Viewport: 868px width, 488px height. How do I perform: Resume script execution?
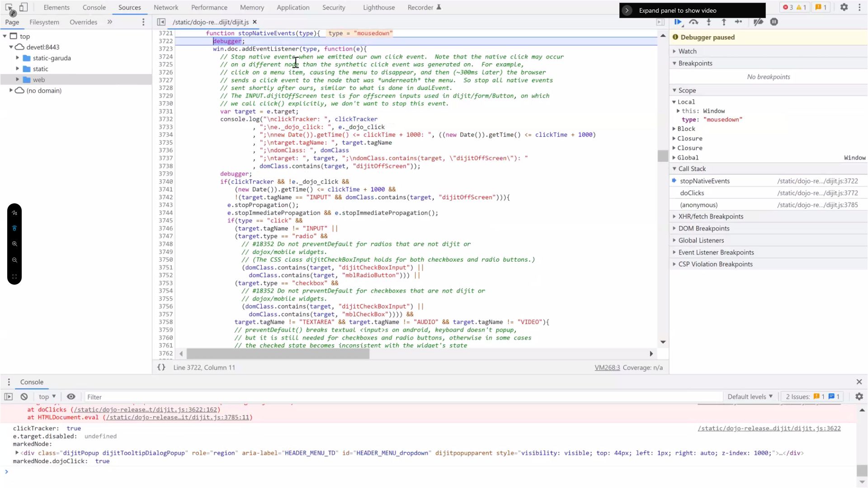[678, 22]
